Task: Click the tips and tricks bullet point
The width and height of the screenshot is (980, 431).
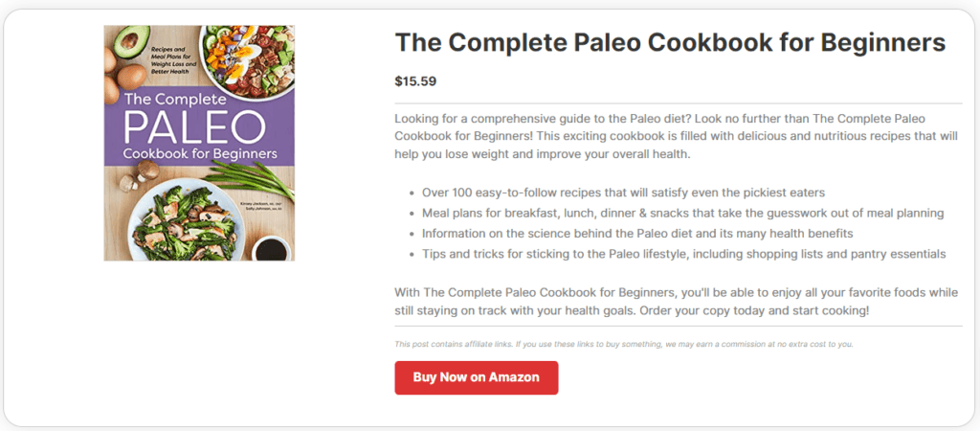Action: [683, 254]
